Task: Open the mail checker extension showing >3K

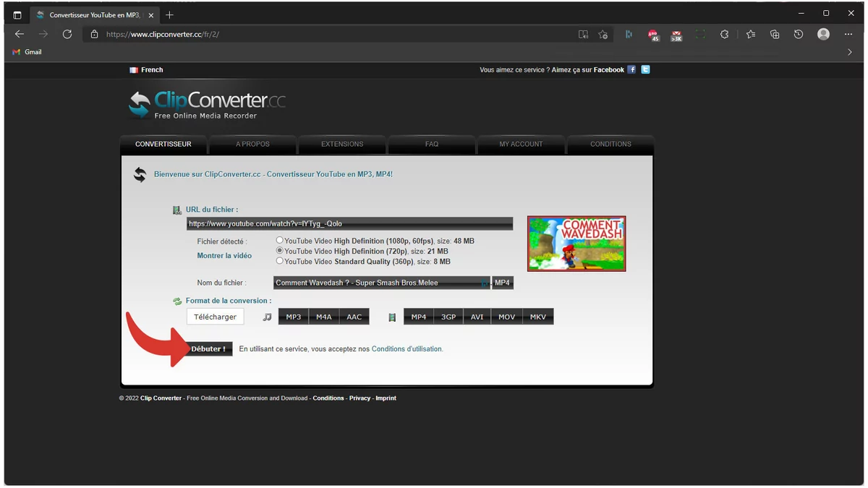Action: pos(676,35)
